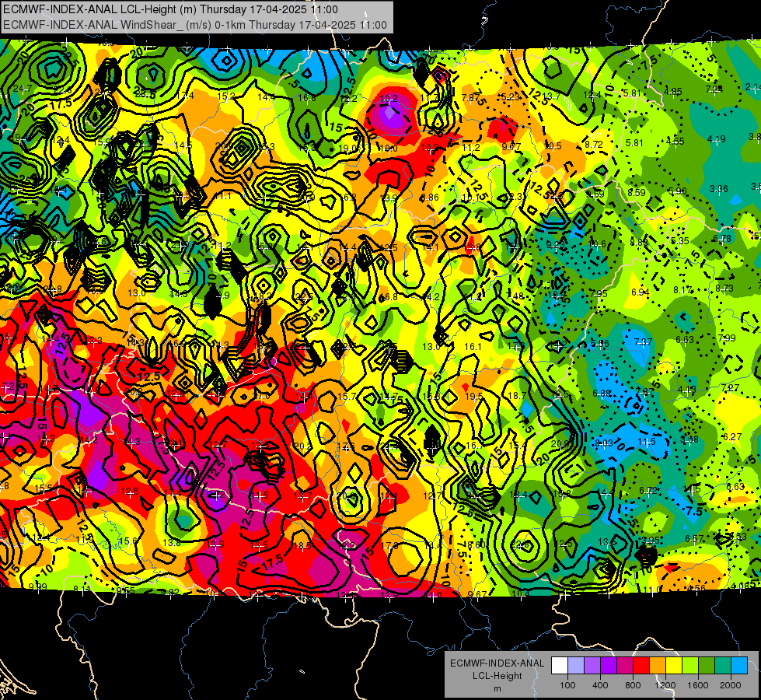Click the map value 4.13
Image resolution: width=761 pixels, height=700 pixels.
[x=687, y=390]
